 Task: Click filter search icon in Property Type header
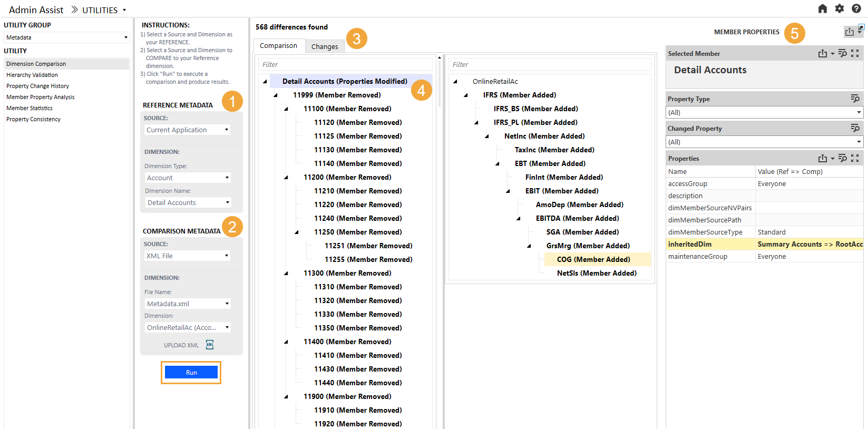(x=855, y=99)
